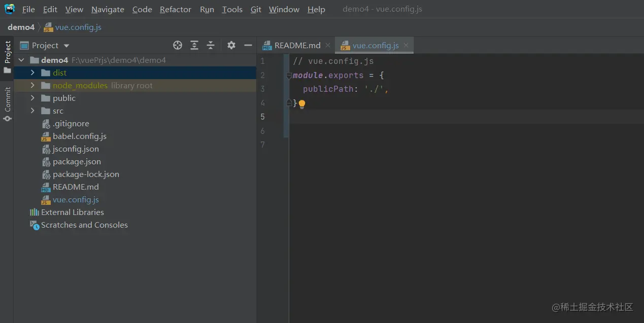This screenshot has width=644, height=323.
Task: Close the vue.config.js tab
Action: [x=406, y=45]
